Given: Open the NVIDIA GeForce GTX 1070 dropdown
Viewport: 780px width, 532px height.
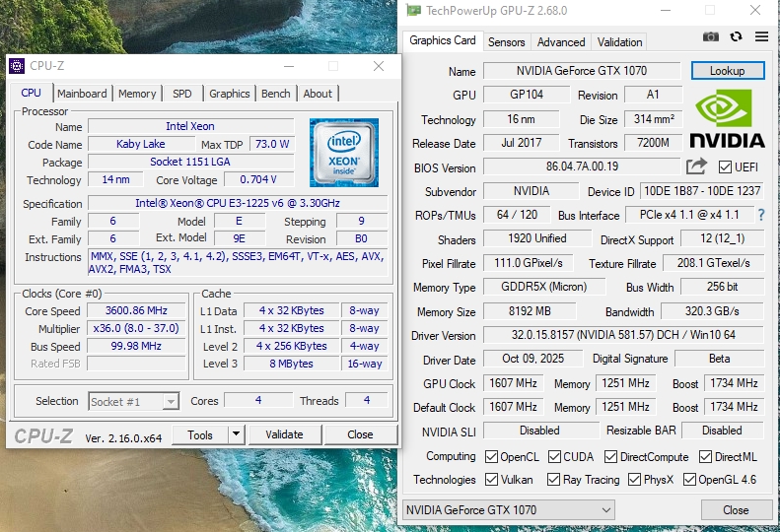Looking at the screenshot, I should 509,510.
